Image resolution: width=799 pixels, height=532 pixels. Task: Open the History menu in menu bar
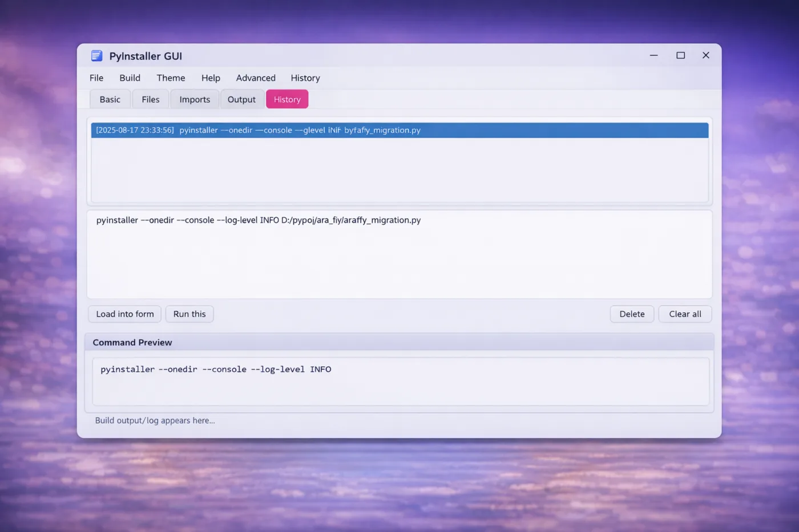tap(305, 78)
